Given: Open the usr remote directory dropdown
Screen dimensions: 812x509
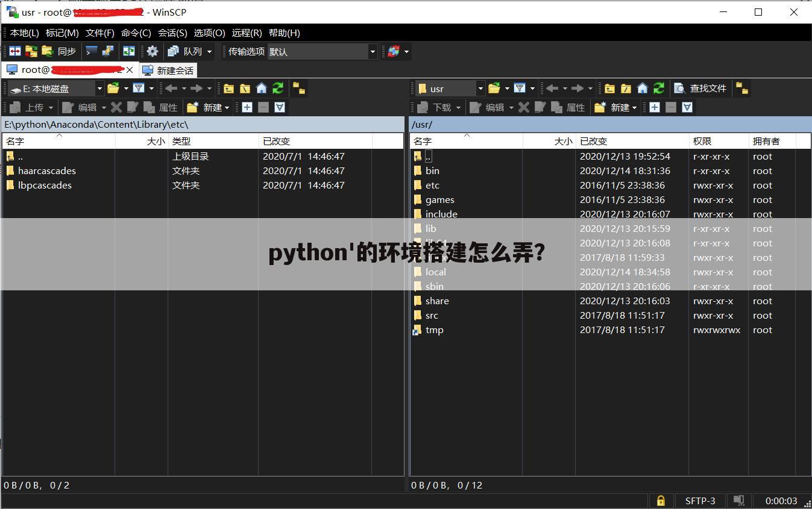Looking at the screenshot, I should (x=480, y=89).
